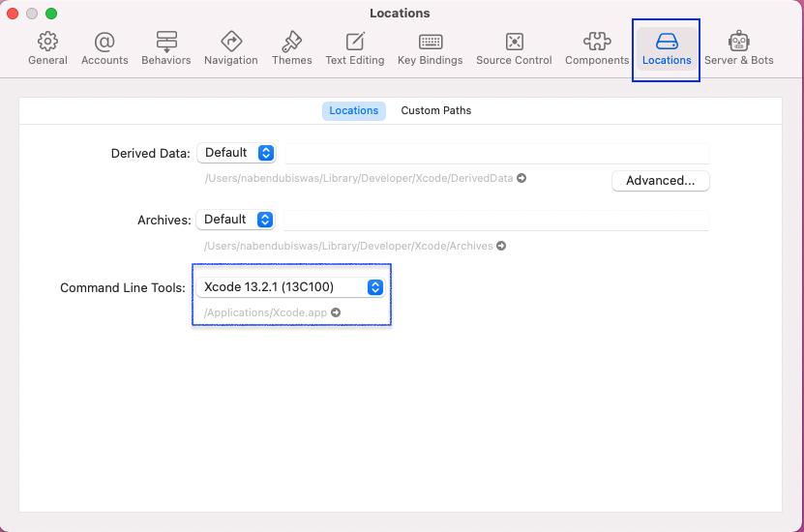Open the Components preferences pane

tap(597, 48)
